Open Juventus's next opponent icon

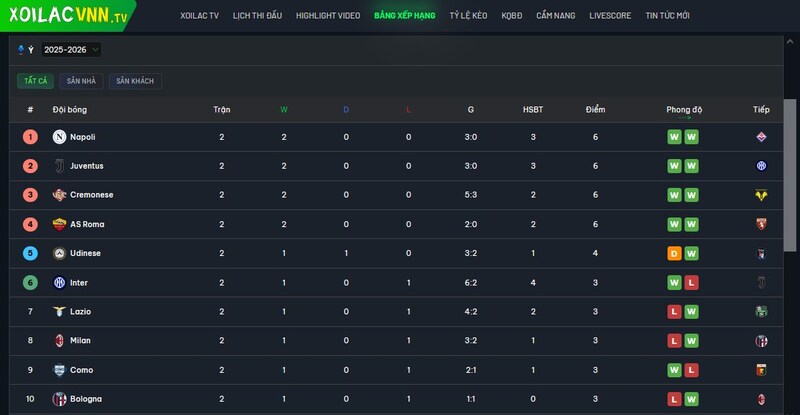(761, 166)
